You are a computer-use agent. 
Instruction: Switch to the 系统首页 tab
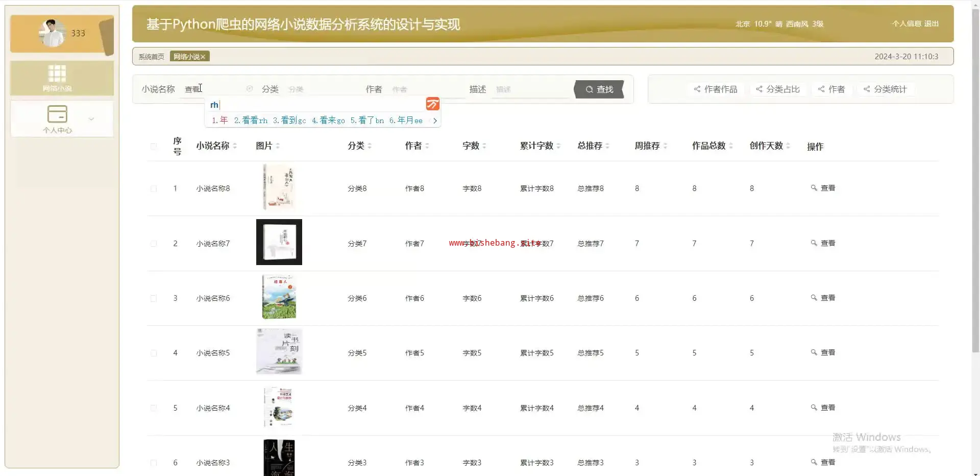point(151,57)
